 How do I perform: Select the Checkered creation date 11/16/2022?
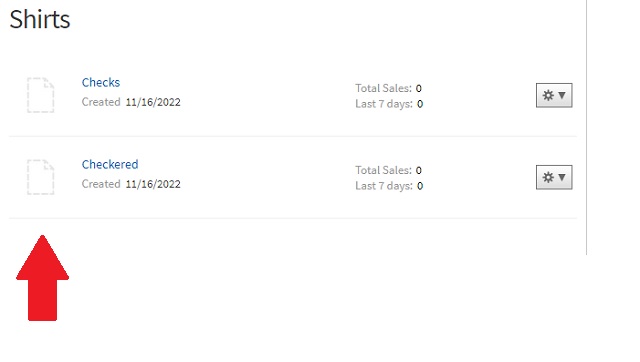coord(153,184)
